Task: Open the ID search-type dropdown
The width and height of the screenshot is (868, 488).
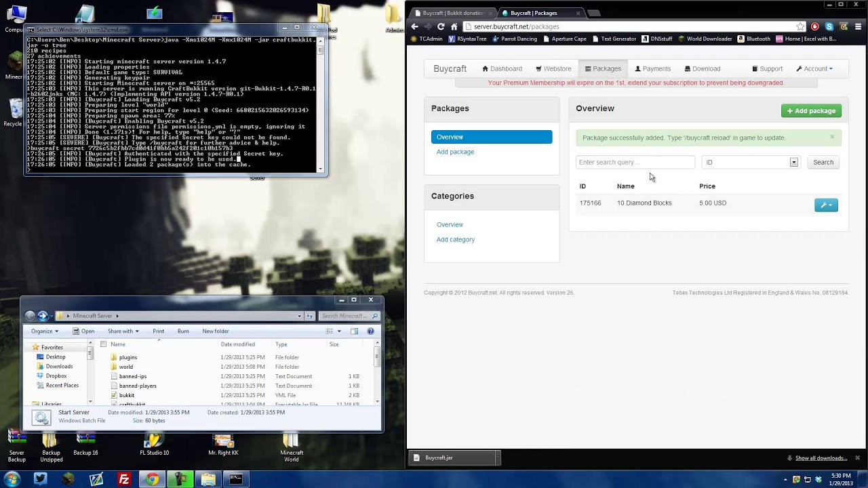Action: pyautogui.click(x=750, y=162)
